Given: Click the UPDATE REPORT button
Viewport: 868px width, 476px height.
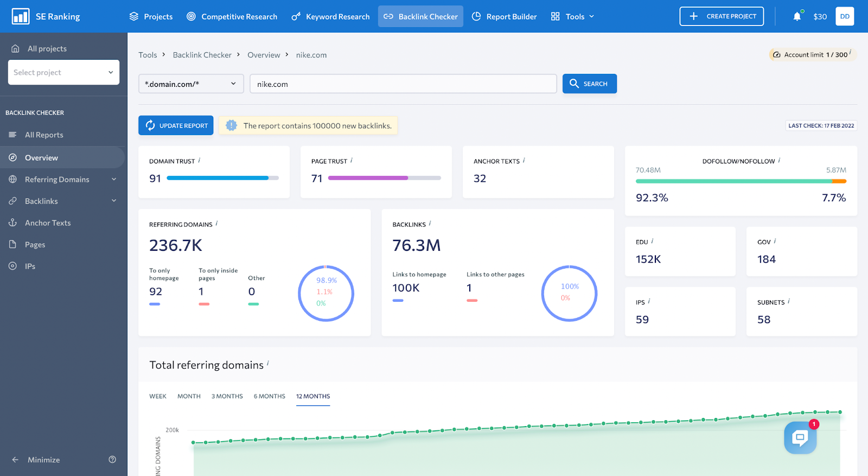Looking at the screenshot, I should coord(176,125).
